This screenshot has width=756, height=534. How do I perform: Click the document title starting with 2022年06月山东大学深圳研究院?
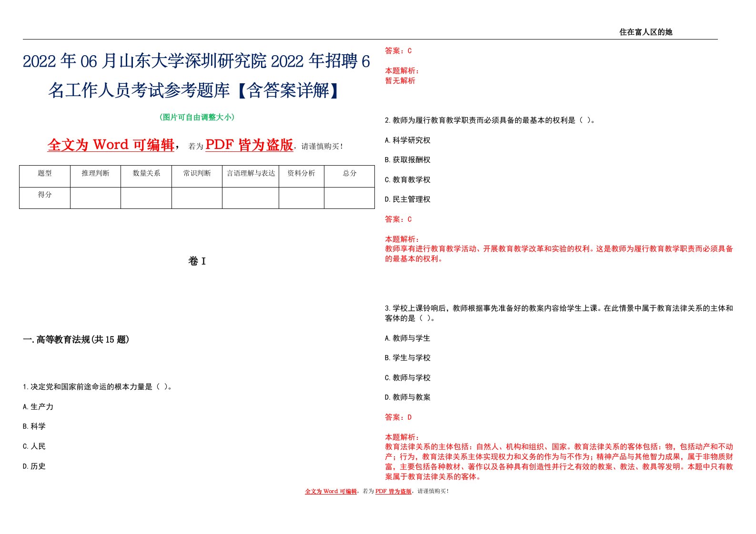(x=196, y=76)
